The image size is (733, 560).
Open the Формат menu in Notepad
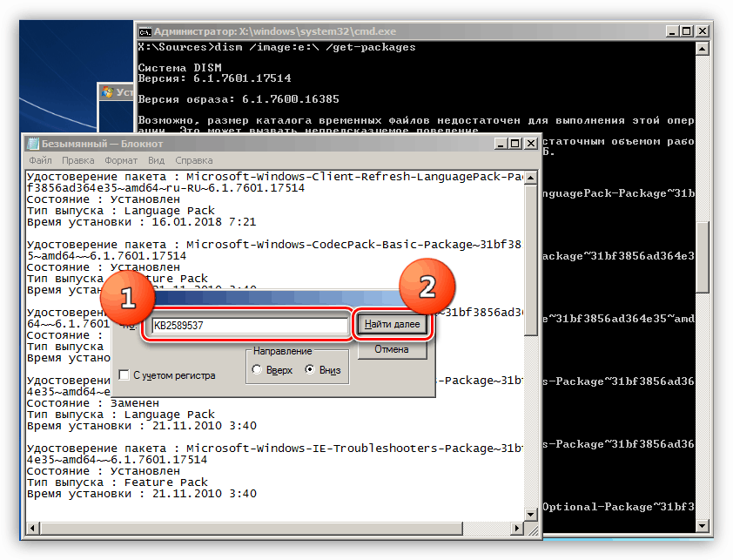pos(121,160)
